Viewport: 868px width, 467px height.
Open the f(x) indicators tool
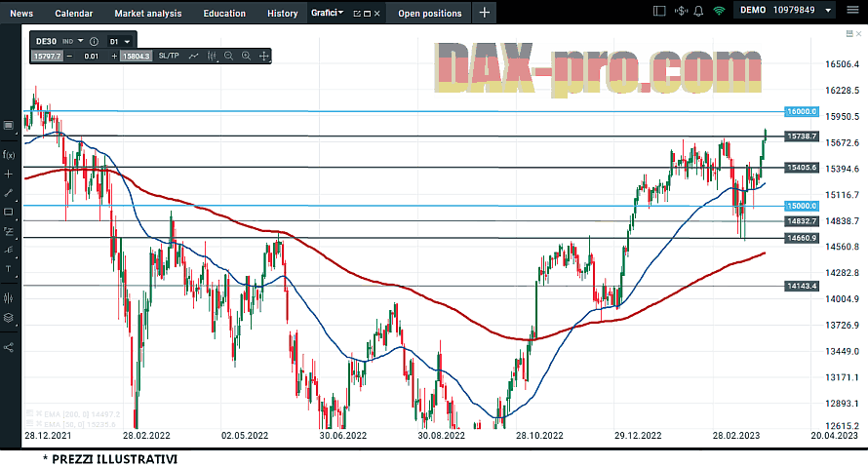pyautogui.click(x=9, y=155)
